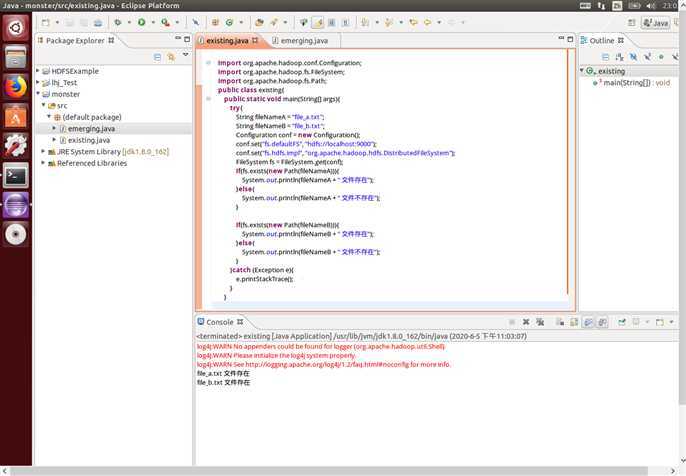Open Firefox from the Ubuntu dock
Screen dimensions: 686x476
15,87
